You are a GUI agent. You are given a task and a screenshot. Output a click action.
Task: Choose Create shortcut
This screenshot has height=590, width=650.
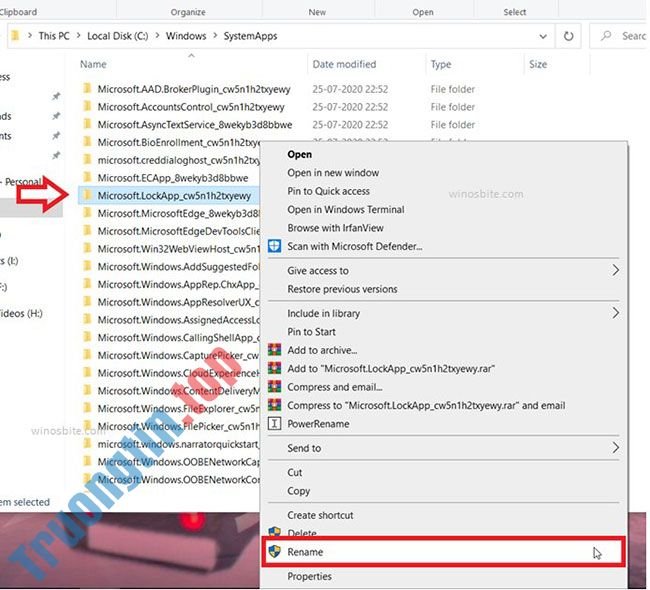coord(320,515)
